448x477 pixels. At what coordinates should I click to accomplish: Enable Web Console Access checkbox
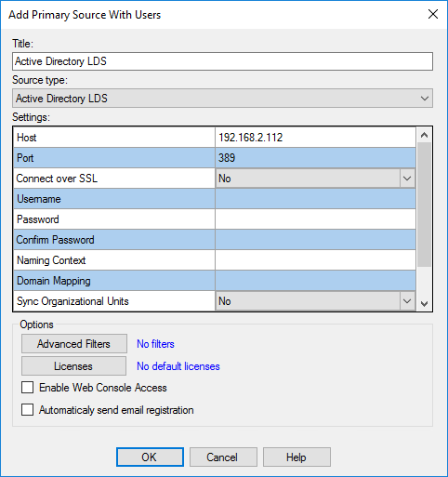[27, 388]
